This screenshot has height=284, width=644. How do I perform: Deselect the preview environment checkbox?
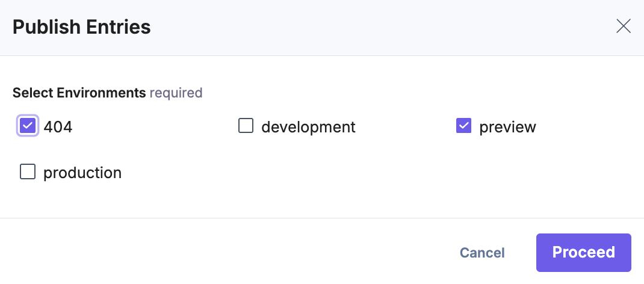pyautogui.click(x=463, y=126)
